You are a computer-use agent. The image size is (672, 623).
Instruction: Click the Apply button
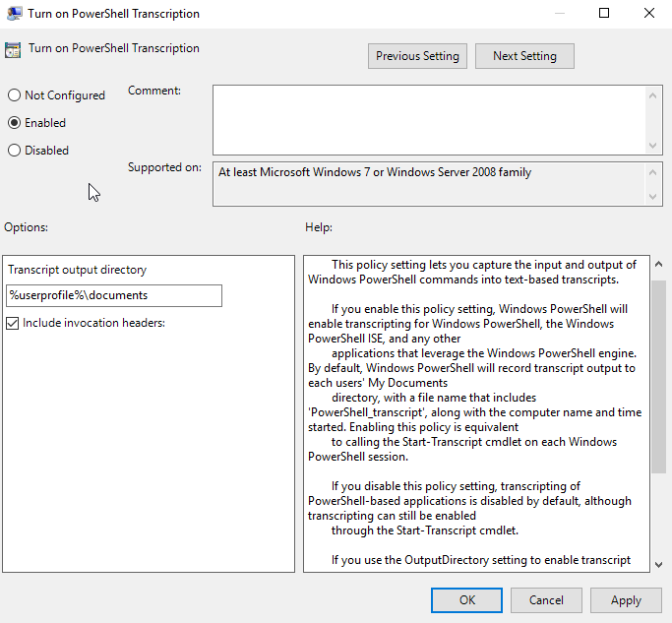click(x=626, y=599)
